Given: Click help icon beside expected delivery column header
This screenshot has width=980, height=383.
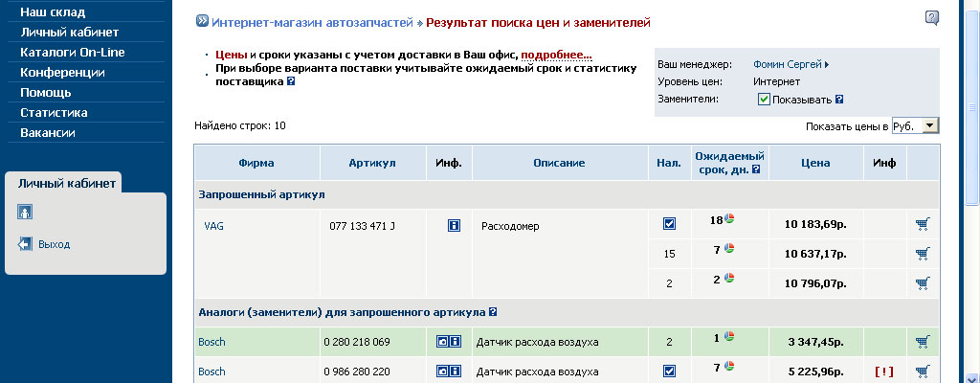Looking at the screenshot, I should (x=756, y=169).
